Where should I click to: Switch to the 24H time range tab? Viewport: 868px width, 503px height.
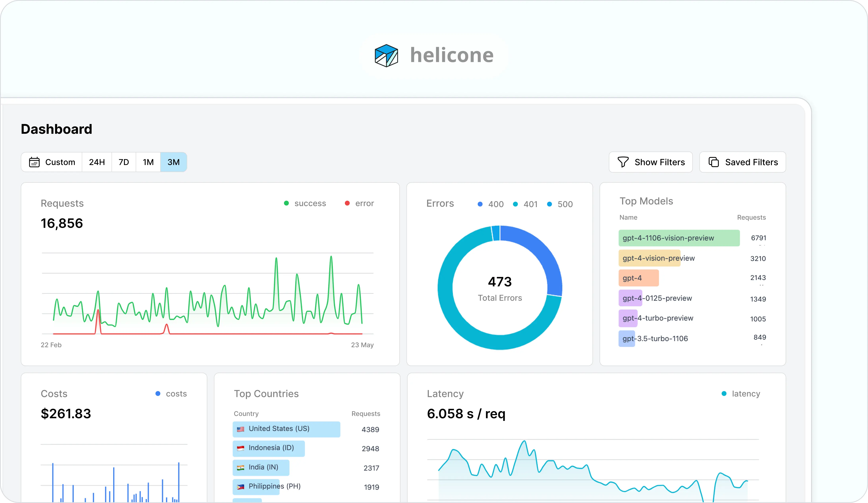(97, 162)
